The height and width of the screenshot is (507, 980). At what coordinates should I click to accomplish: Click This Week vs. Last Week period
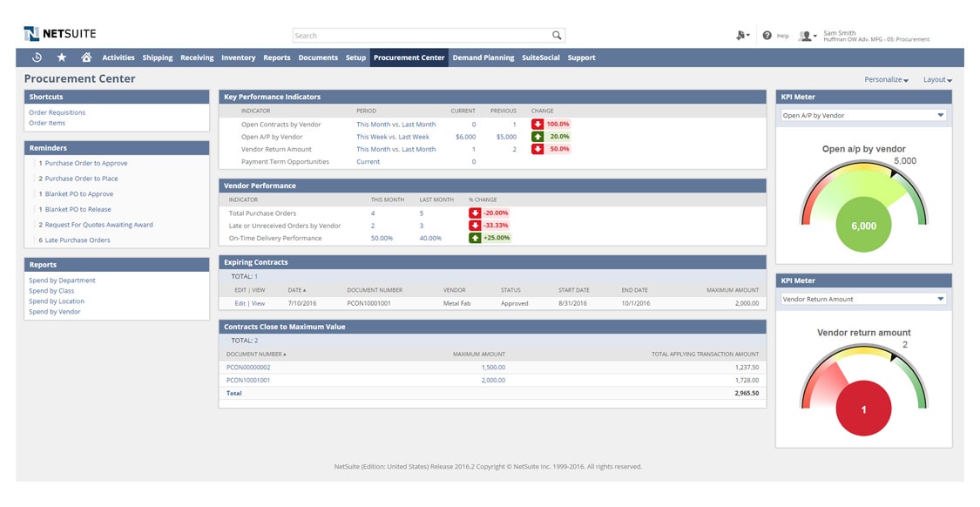pos(393,137)
